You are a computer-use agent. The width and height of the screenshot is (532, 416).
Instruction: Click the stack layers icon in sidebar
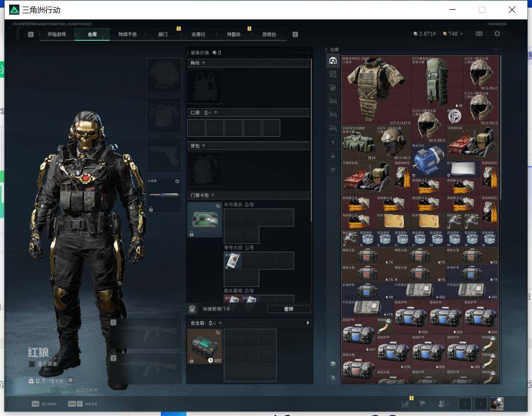tap(333, 364)
